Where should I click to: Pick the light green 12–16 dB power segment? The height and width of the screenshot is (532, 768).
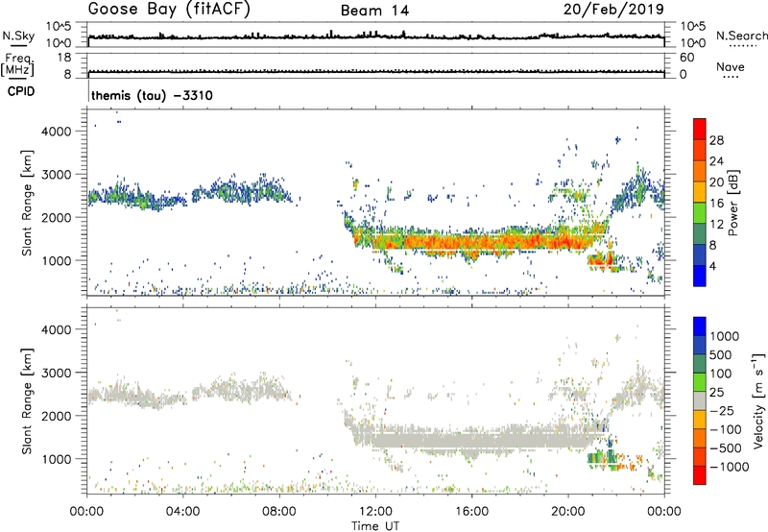[x=700, y=213]
